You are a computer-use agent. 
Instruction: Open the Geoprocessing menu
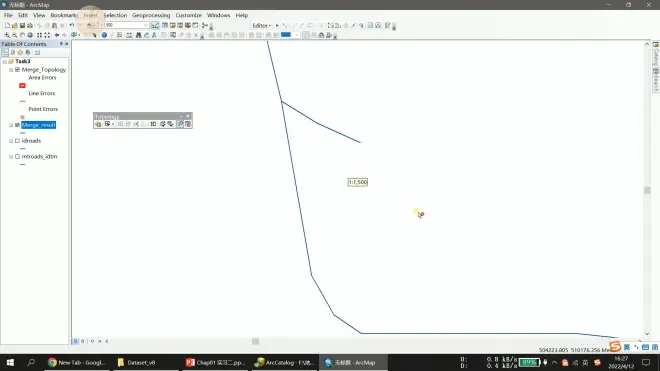pyautogui.click(x=151, y=15)
